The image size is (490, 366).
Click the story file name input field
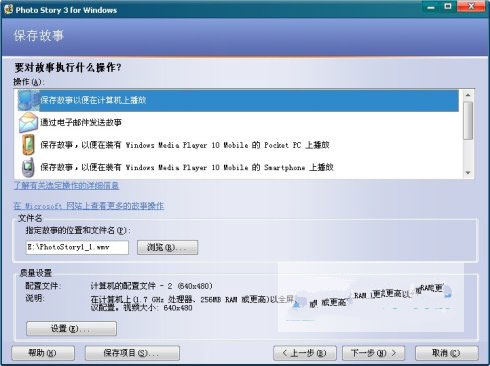77,247
